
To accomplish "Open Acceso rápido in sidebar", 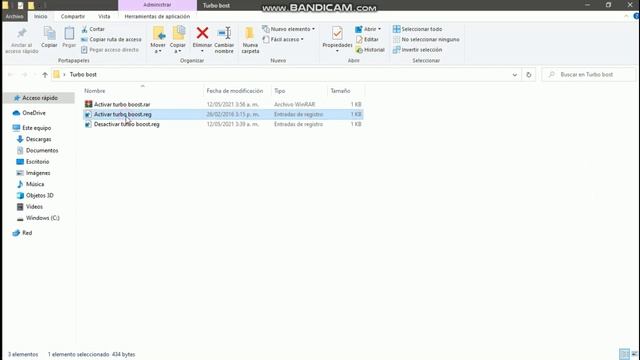I will 40,98.
